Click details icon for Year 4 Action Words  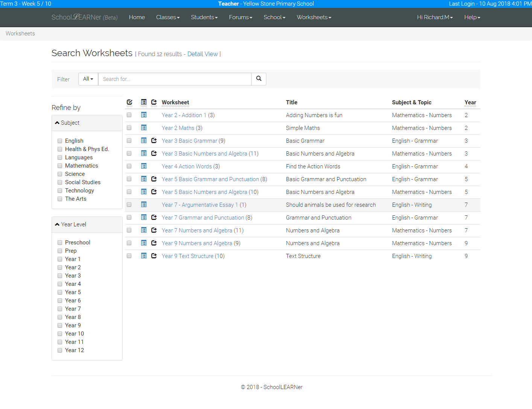(144, 166)
